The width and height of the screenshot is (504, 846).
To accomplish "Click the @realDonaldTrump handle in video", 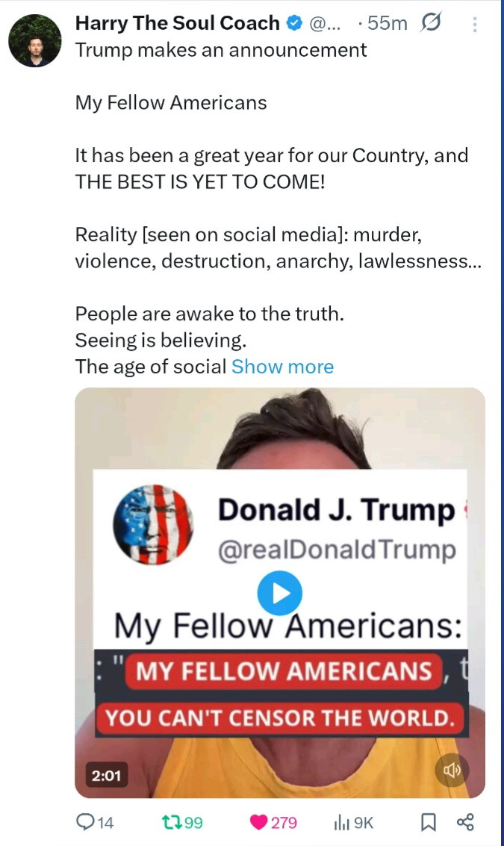I will tap(337, 550).
